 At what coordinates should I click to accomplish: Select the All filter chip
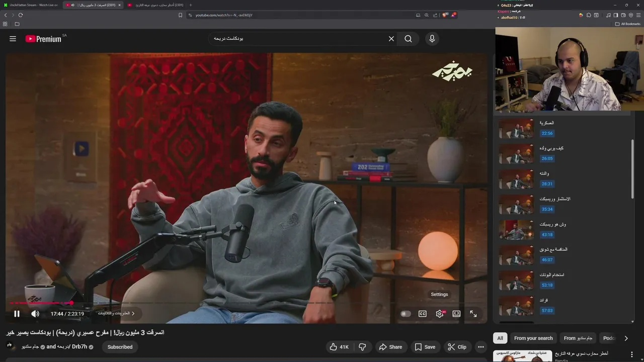point(500,338)
